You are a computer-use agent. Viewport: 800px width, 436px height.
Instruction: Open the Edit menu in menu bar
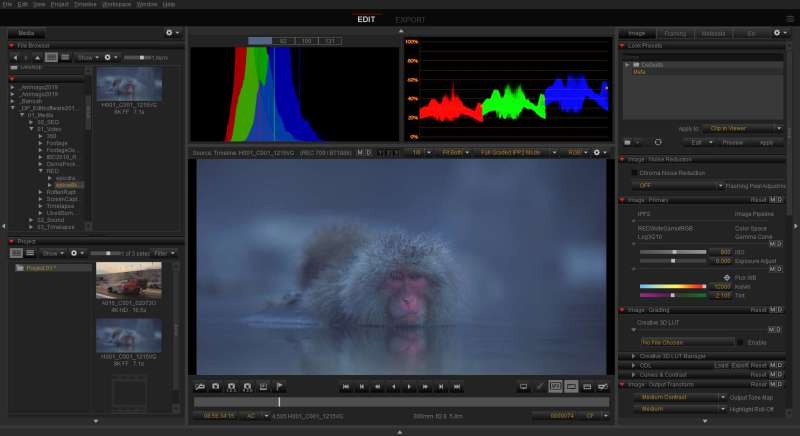23,4
